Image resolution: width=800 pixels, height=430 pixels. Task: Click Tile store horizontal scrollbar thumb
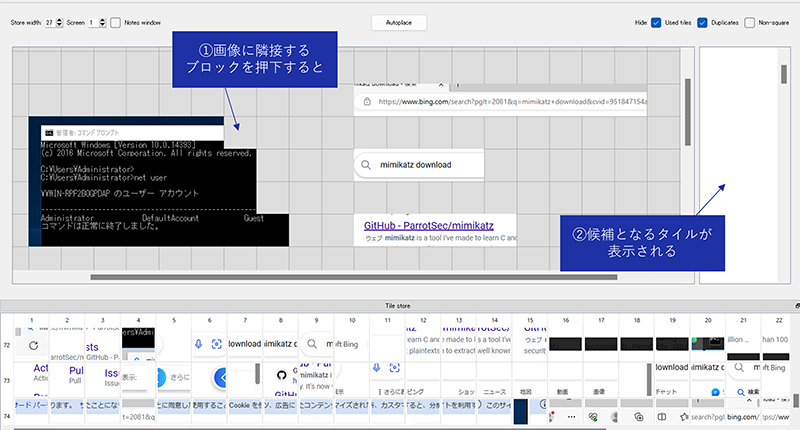pyautogui.click(x=309, y=429)
